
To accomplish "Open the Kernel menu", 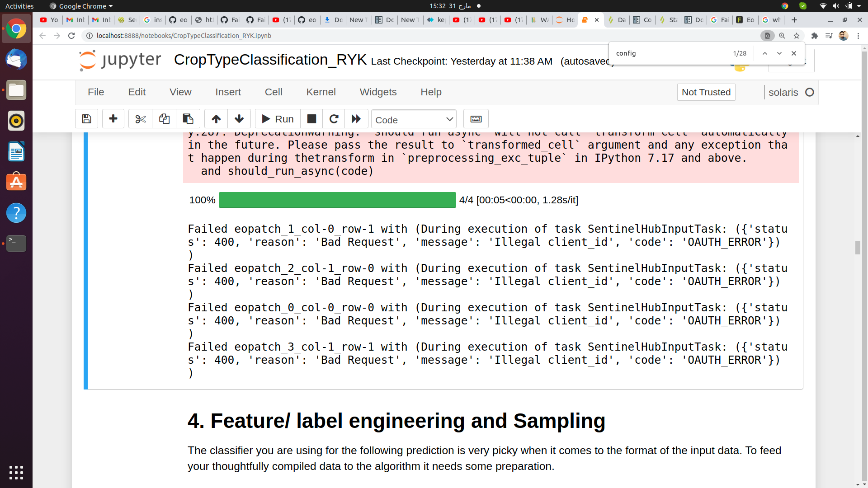I will (321, 92).
